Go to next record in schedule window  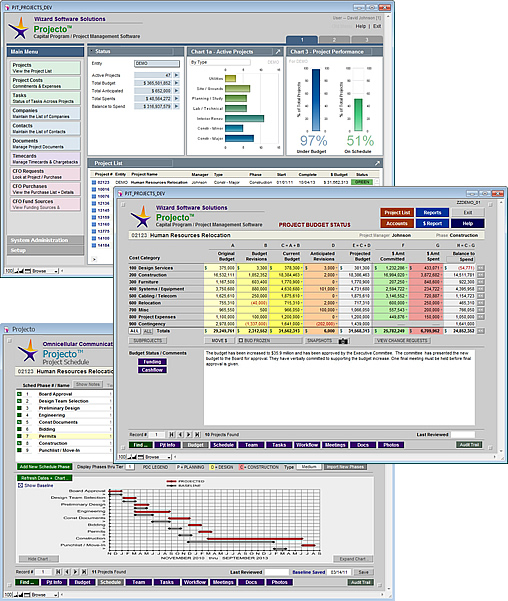(x=76, y=572)
